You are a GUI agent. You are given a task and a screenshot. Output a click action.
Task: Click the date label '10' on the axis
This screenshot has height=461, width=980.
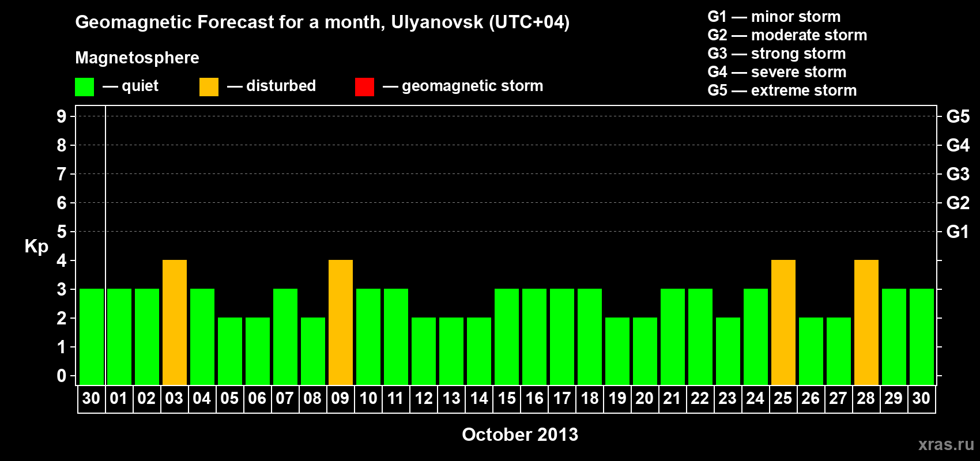[x=368, y=399]
